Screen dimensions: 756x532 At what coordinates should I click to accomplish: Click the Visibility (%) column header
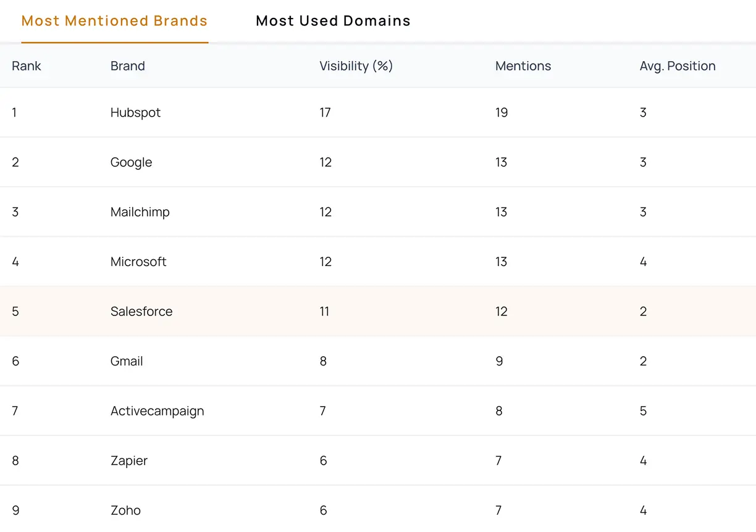pyautogui.click(x=356, y=66)
